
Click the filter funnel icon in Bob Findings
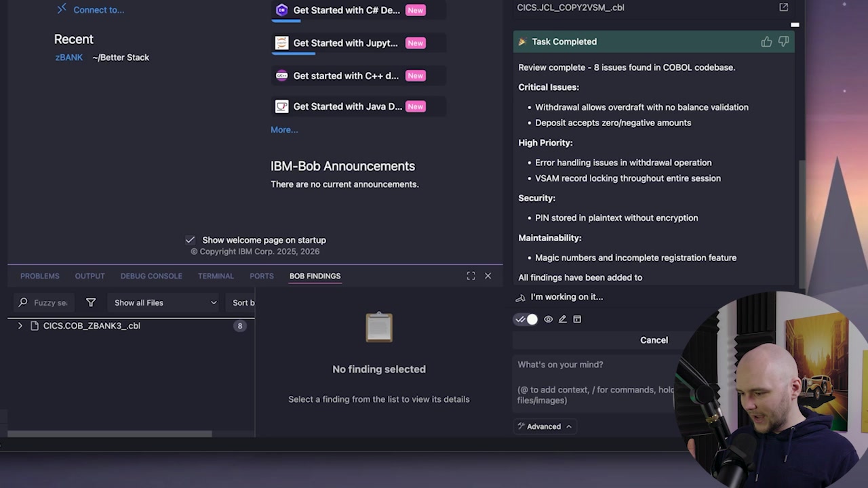91,303
